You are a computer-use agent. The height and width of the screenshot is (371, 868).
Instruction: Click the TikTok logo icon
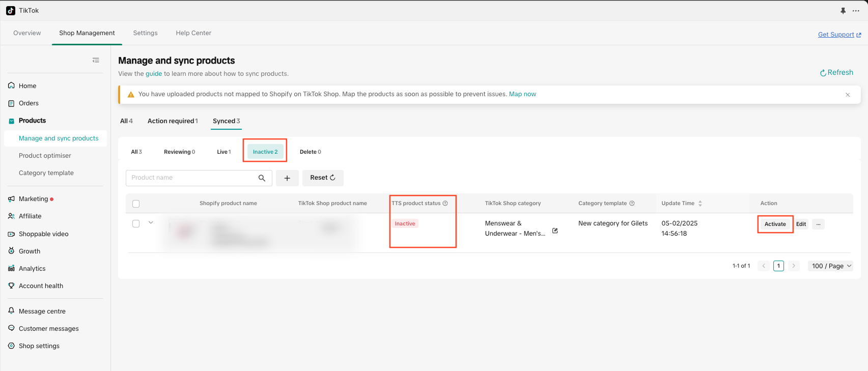point(11,11)
